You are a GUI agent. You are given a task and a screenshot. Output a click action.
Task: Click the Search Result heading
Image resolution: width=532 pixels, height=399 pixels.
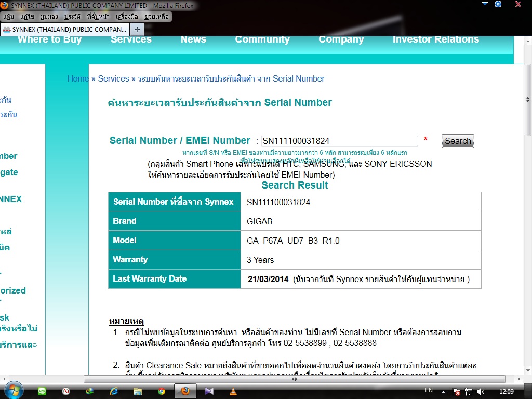pos(295,185)
